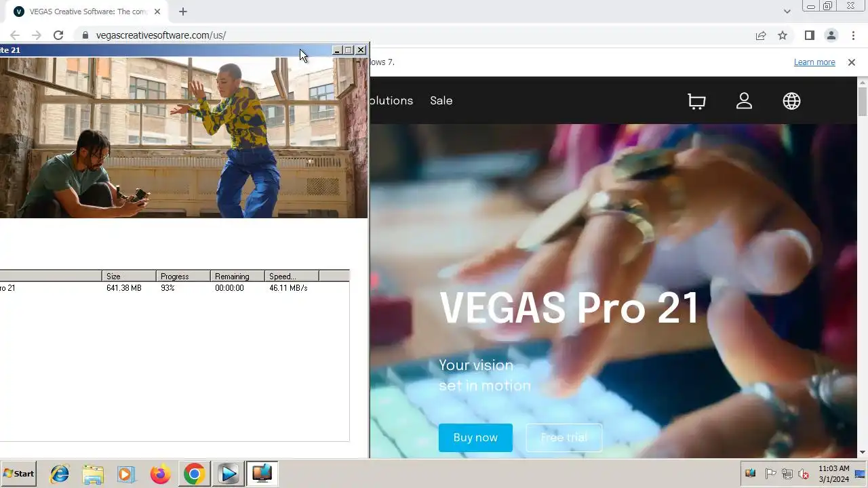Open the blue play media player taskbar icon
This screenshot has height=488, width=868.
[x=229, y=474]
